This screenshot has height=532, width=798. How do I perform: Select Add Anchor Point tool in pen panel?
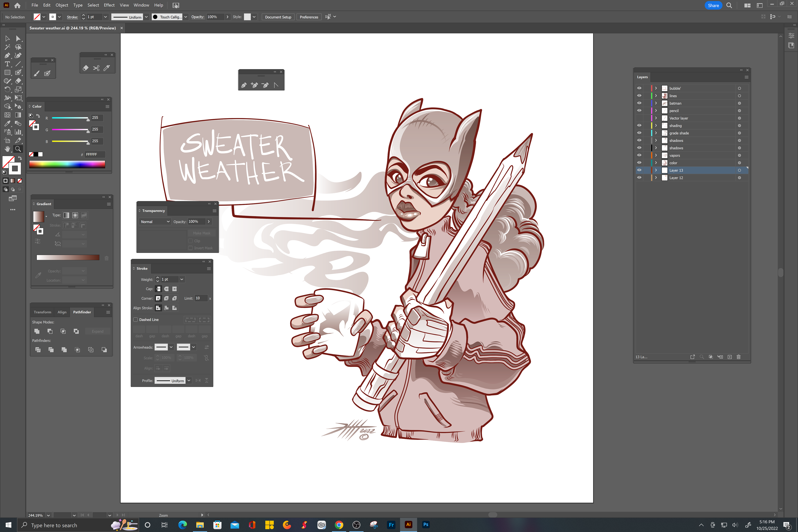254,85
